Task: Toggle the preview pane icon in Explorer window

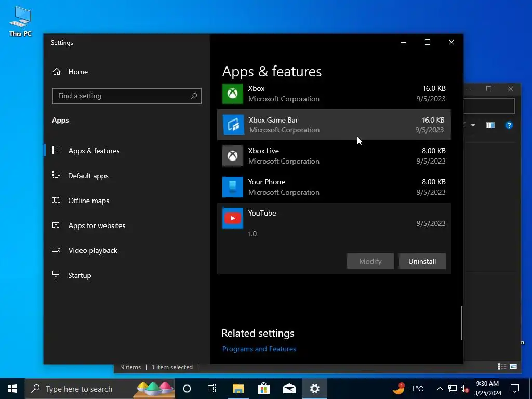Action: tap(490, 125)
